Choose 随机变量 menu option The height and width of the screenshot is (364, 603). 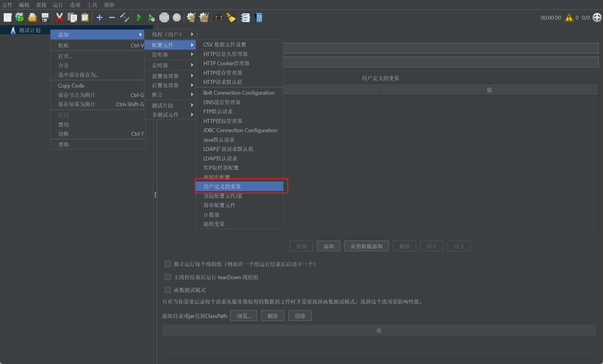pos(239,224)
